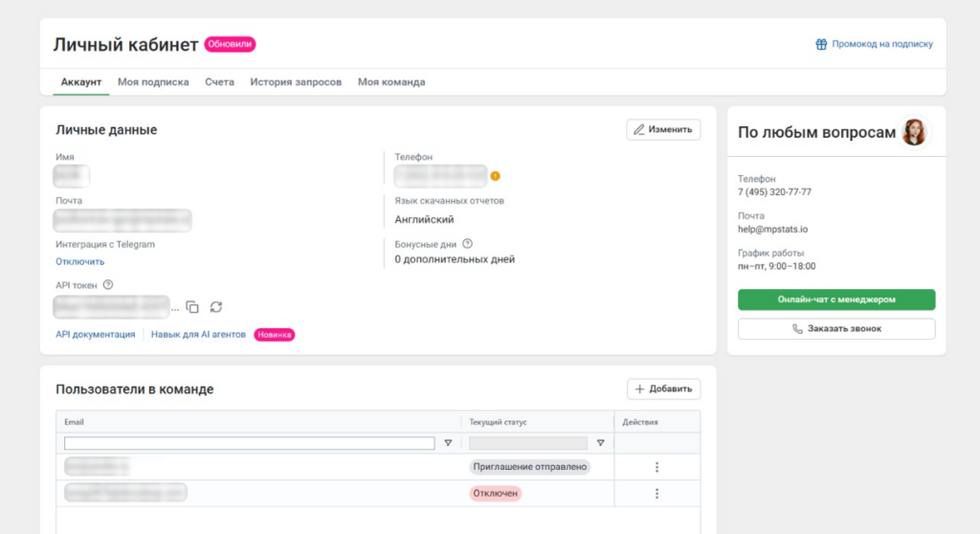Open actions menu for the Приглашение отправлено user

tap(657, 467)
